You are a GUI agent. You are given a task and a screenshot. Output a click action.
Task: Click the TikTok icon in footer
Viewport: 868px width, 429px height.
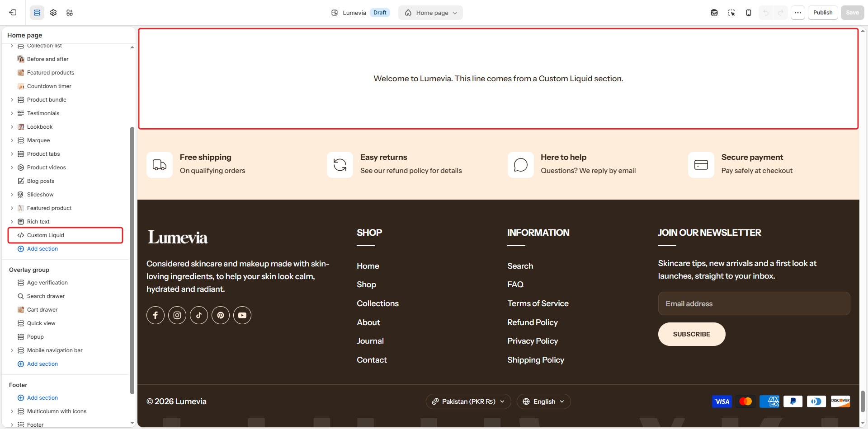(x=199, y=315)
